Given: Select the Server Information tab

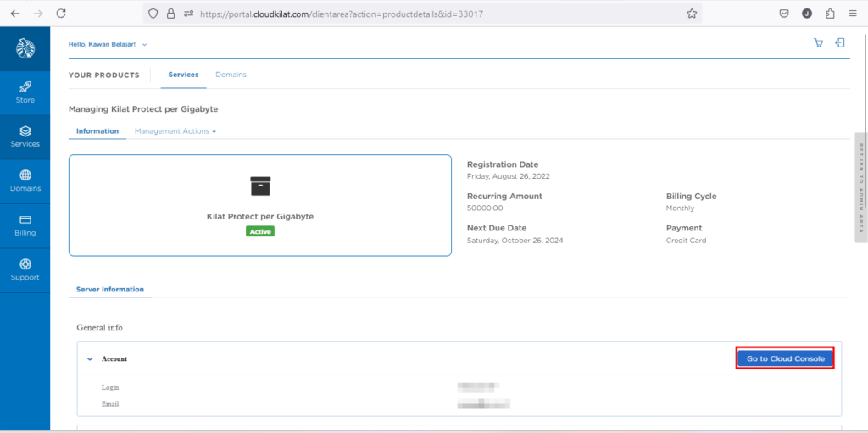Looking at the screenshot, I should (x=110, y=290).
